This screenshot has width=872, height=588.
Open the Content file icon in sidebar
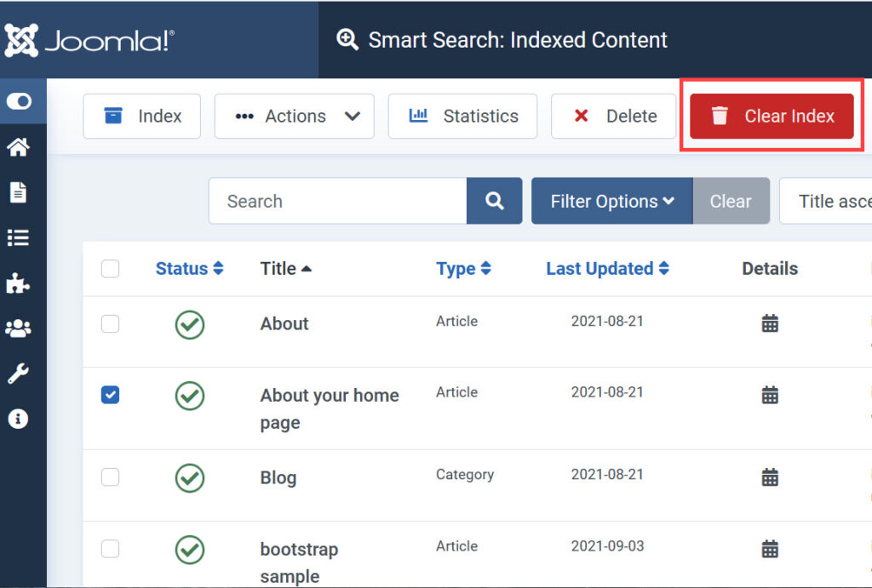[18, 192]
